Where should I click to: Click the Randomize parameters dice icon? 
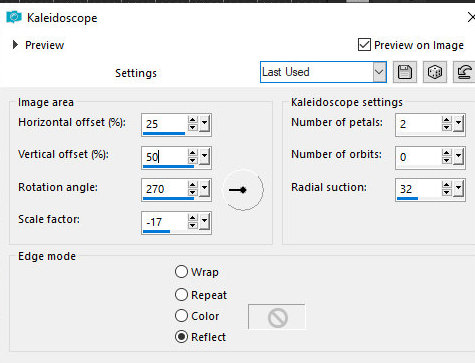click(x=435, y=72)
